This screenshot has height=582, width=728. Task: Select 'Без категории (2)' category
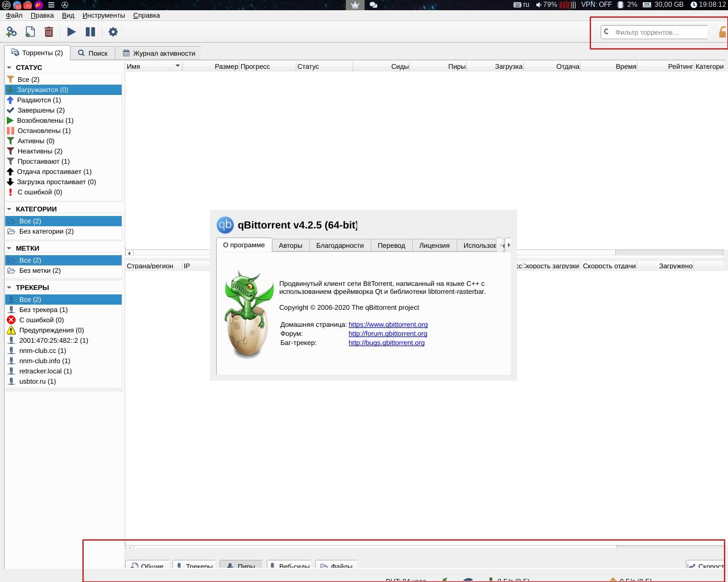[63, 231]
